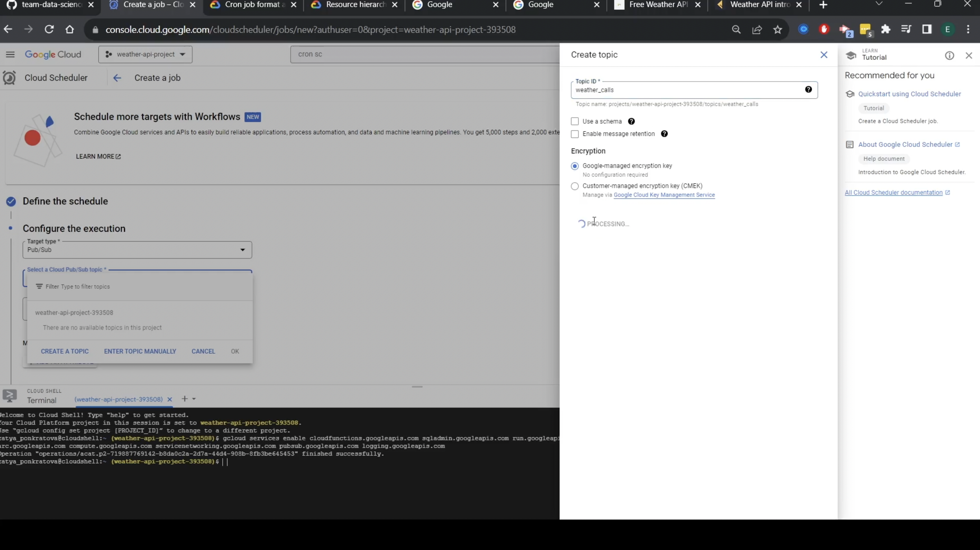Open the LEARN MORE link
980x550 pixels.
98,157
